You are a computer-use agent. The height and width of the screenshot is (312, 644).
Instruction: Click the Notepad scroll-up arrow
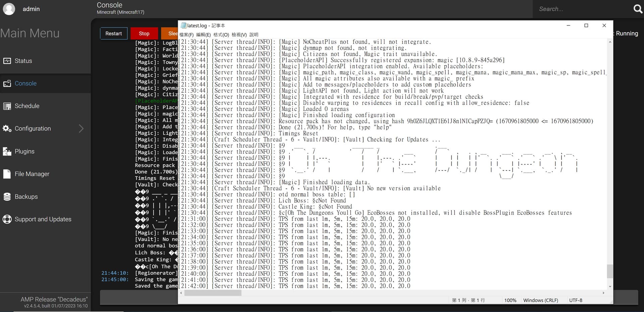[610, 42]
